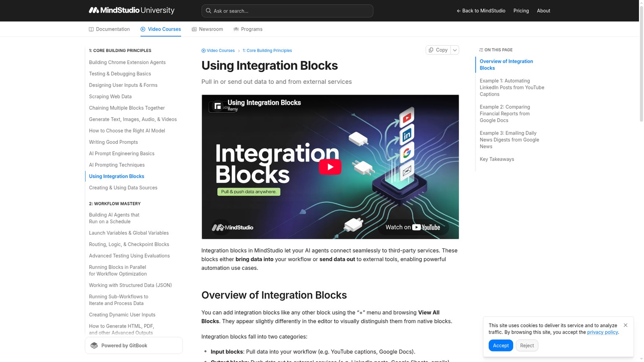Click Powered by GitBook link
The height and width of the screenshot is (362, 644).
pyautogui.click(x=134, y=346)
